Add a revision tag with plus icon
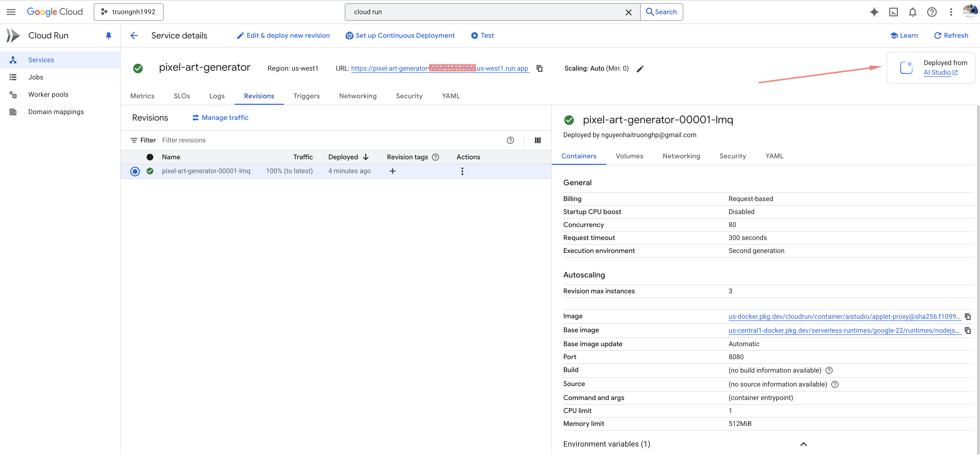980x455 pixels. click(x=393, y=171)
